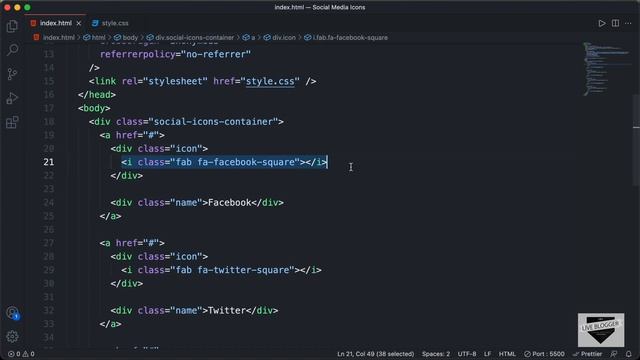
Task: Click the text Twitter on line 32
Action: point(227,310)
